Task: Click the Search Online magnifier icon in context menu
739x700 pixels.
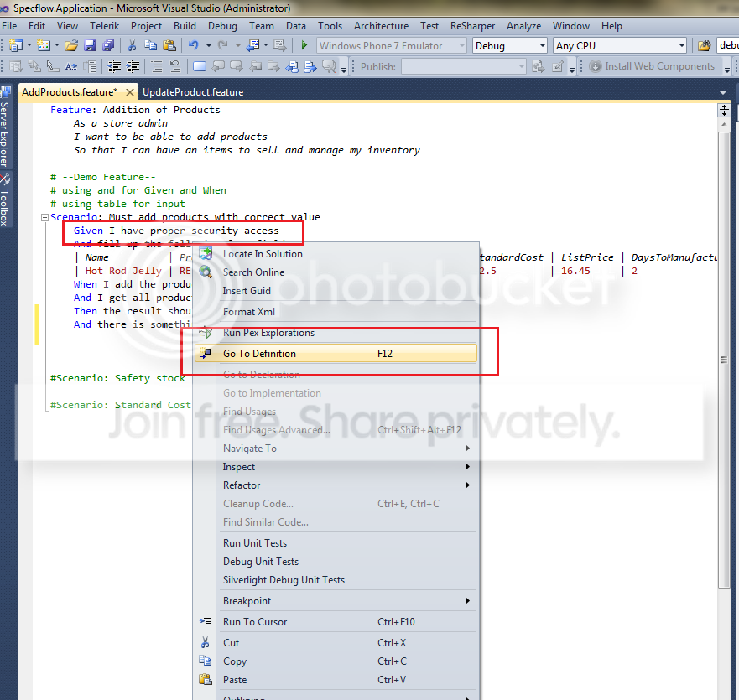Action: (206, 272)
